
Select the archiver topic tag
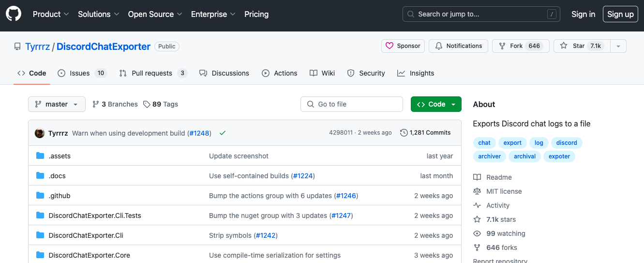[490, 156]
